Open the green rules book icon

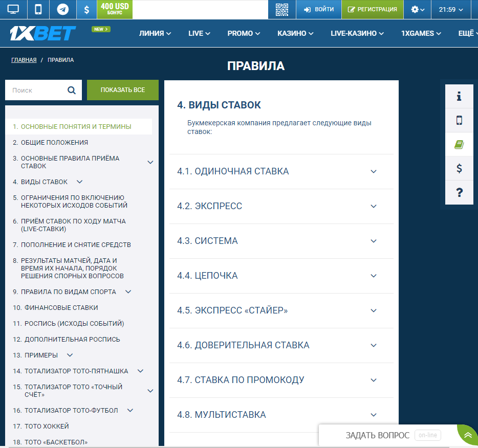tap(459, 145)
